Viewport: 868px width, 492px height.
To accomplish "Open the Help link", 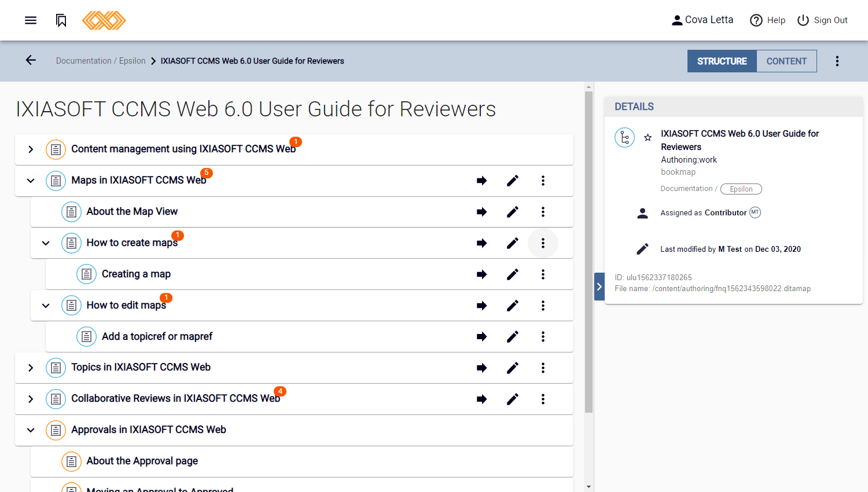I will click(x=767, y=20).
